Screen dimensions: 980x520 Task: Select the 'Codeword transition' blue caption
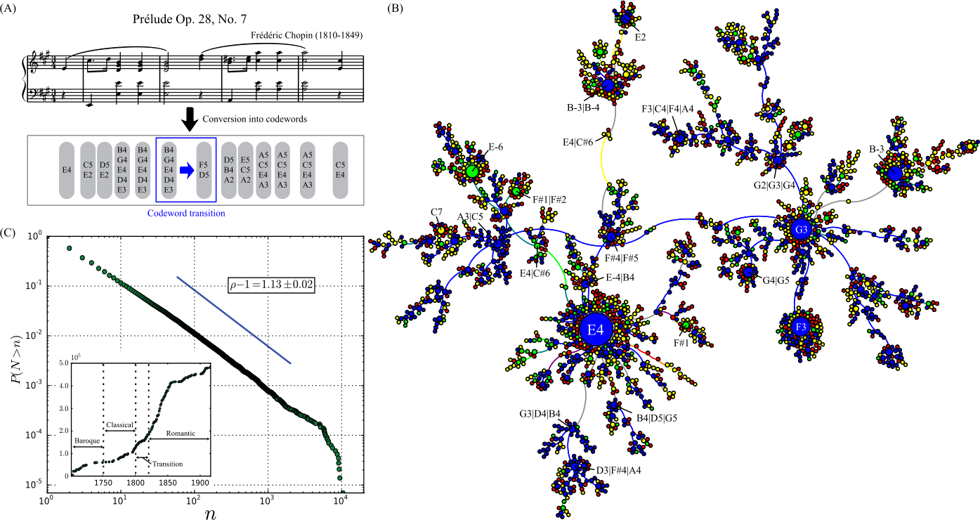tap(186, 213)
